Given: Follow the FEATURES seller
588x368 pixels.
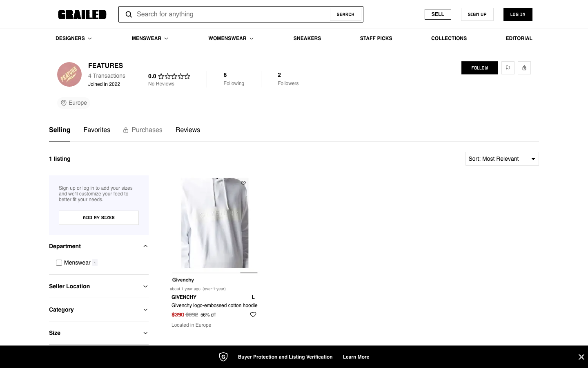Looking at the screenshot, I should [480, 68].
